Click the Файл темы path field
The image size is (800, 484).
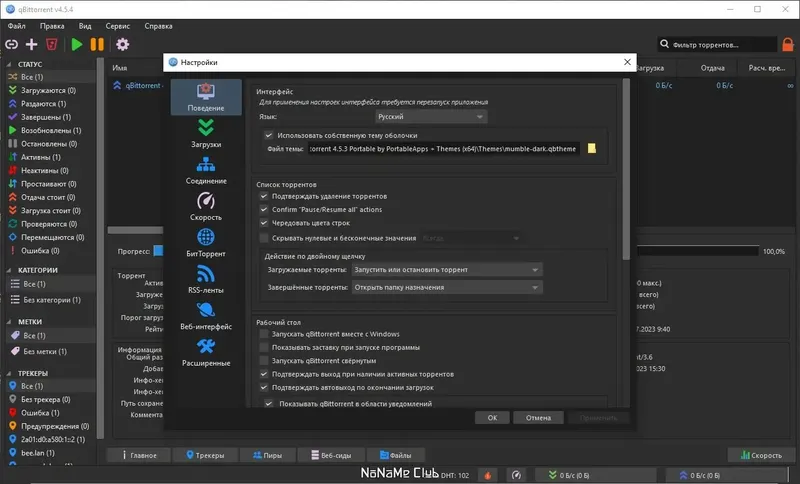click(444, 149)
